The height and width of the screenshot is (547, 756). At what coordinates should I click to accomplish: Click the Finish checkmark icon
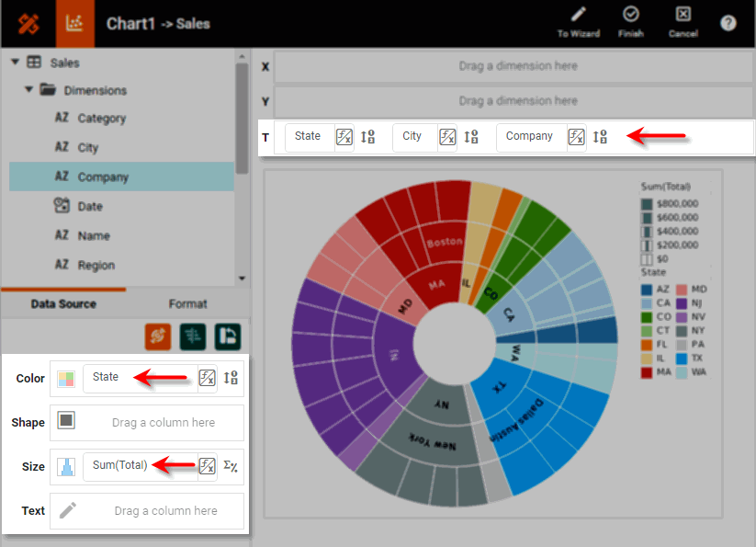coord(630,16)
